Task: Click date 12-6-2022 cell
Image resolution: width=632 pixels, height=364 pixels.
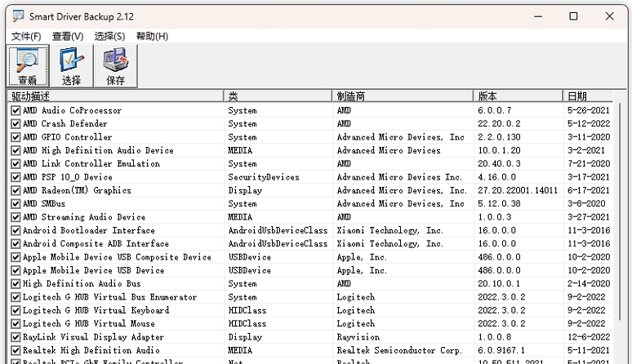Action: 589,337
